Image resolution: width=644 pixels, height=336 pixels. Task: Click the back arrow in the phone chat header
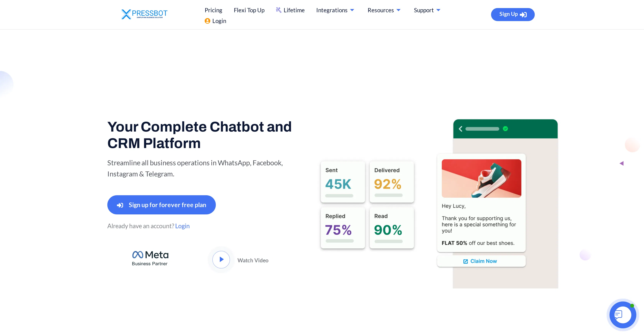461,129
